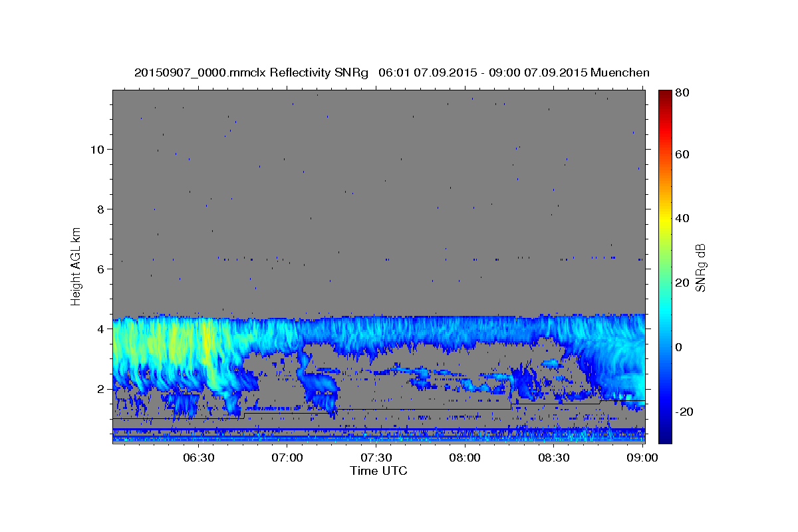Click the height axis label 6

[x=100, y=269]
